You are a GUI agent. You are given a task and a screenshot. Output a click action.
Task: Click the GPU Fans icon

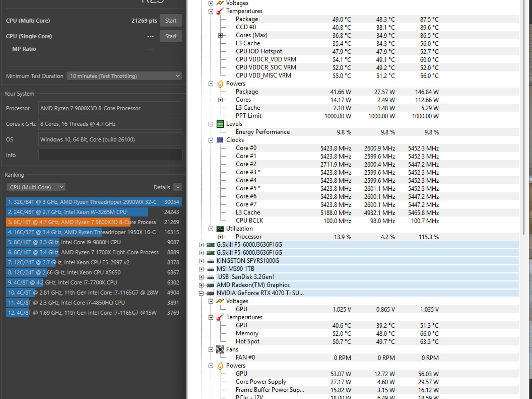[220, 349]
